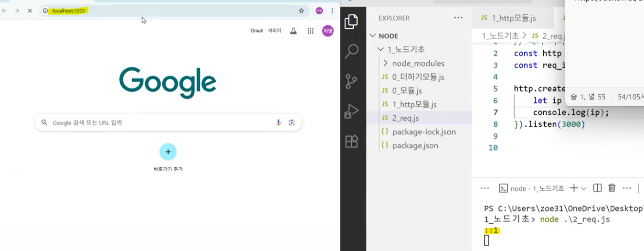Click the 바로가기 추가 label
The height and width of the screenshot is (251, 644).
[168, 169]
